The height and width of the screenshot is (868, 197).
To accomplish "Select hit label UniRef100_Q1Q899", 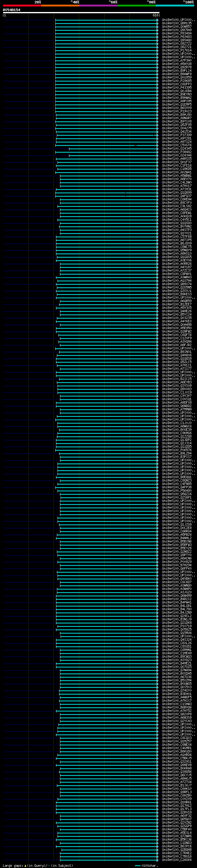I will (177, 193).
